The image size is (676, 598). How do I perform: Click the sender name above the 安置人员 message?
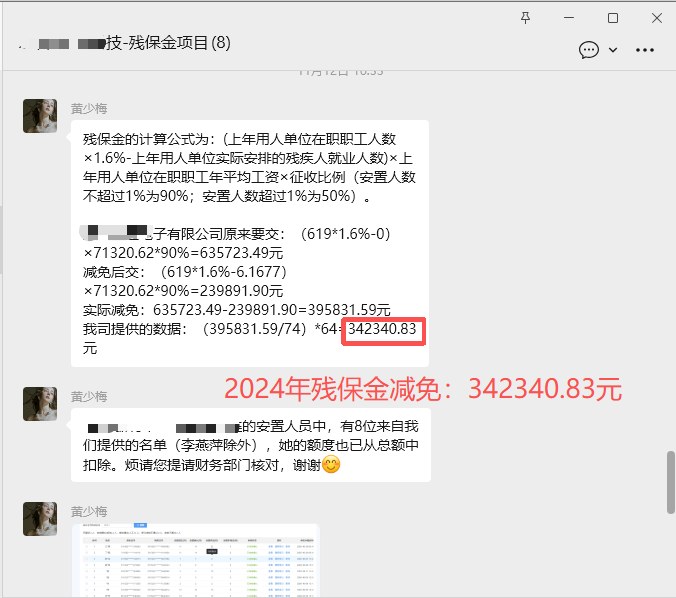(x=89, y=396)
